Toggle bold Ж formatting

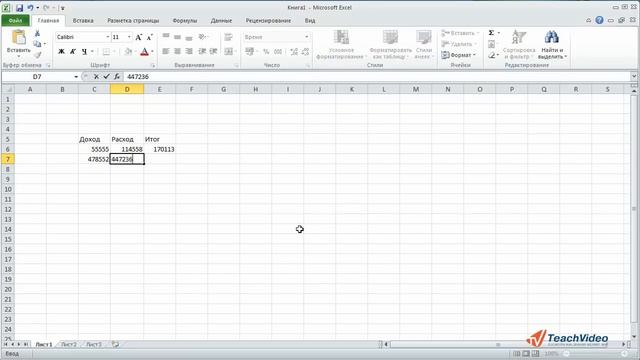coord(61,51)
